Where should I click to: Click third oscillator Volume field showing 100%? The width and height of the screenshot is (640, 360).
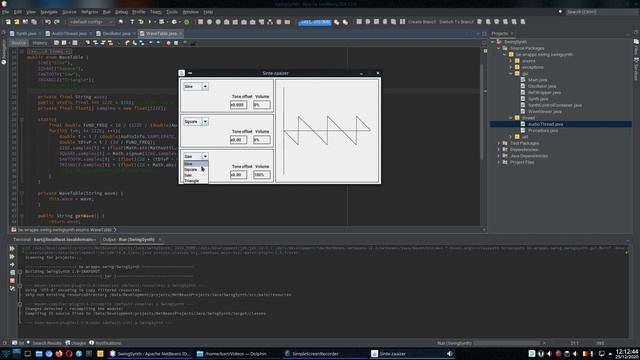coord(262,175)
